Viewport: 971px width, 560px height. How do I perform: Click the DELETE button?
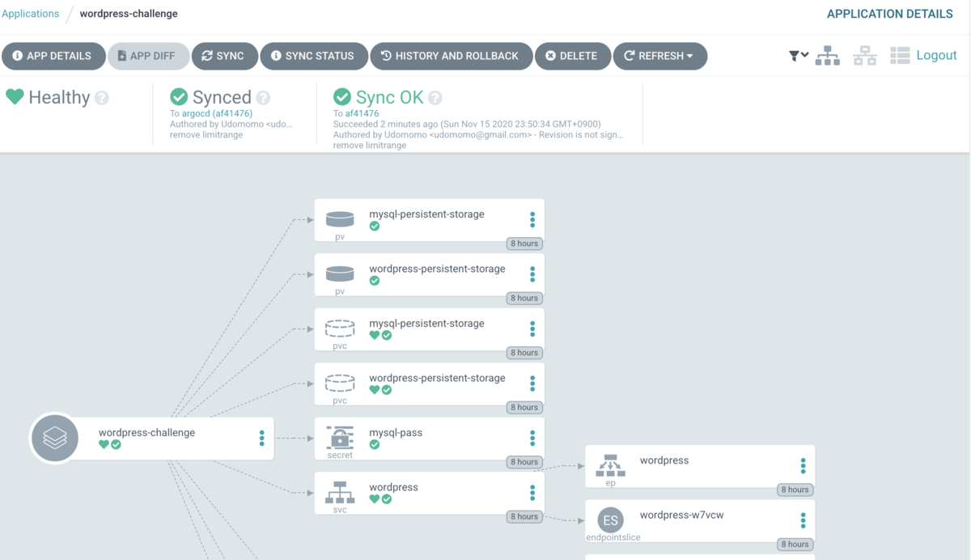573,56
